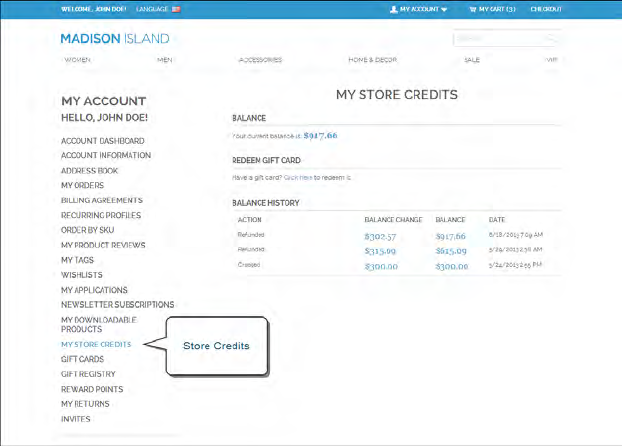This screenshot has height=446, width=622.
Task: Open Newsletter Subscriptions
Action: [118, 305]
